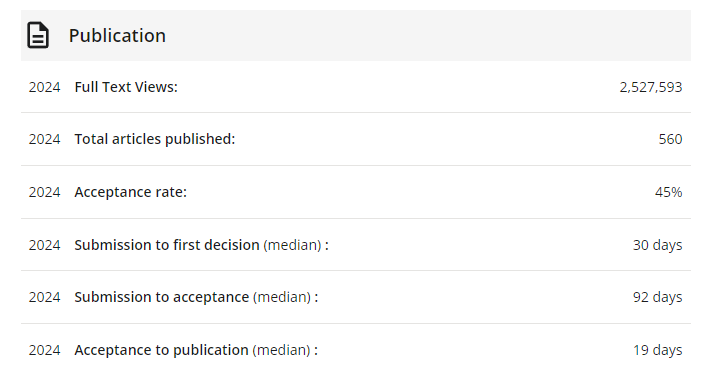This screenshot has height=391, width=705.
Task: Select the 19 days value
Action: click(658, 350)
